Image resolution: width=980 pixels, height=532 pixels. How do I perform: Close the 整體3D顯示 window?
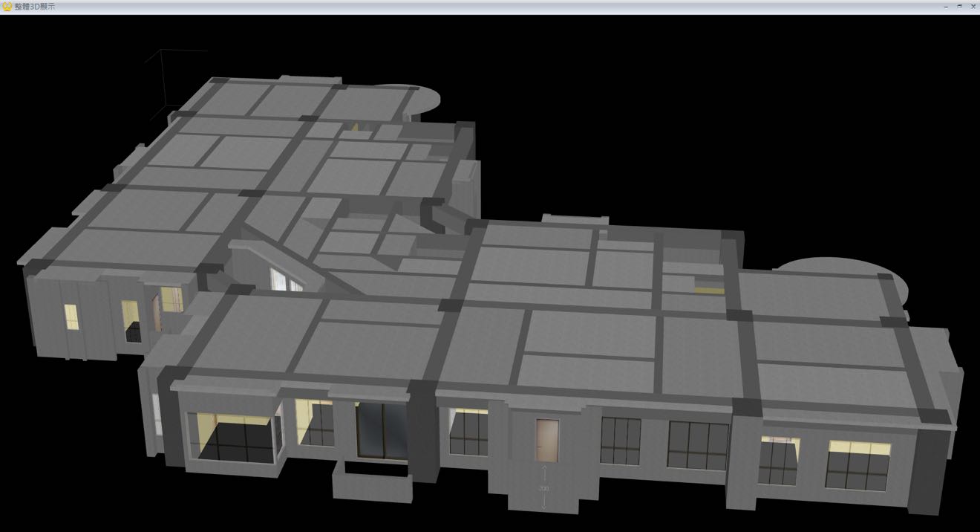[x=973, y=6]
